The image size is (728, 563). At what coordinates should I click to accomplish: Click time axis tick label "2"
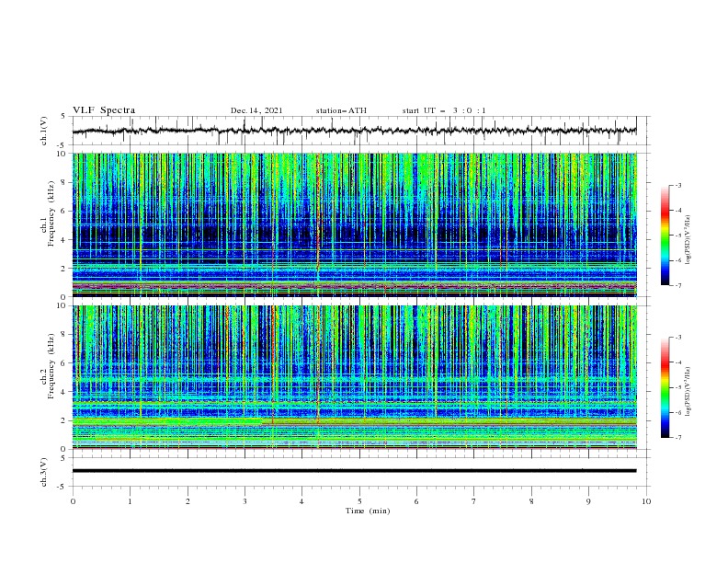188,501
